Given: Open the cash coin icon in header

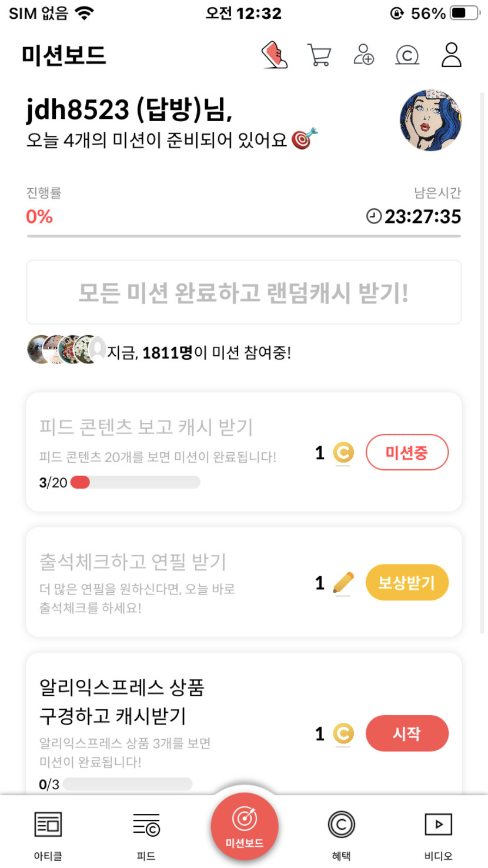Looking at the screenshot, I should click(x=407, y=55).
